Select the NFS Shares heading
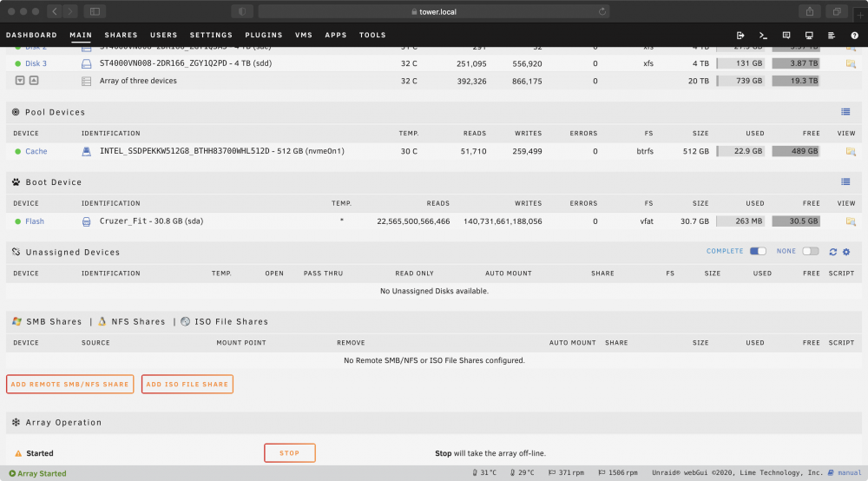This screenshot has height=481, width=868. 138,321
